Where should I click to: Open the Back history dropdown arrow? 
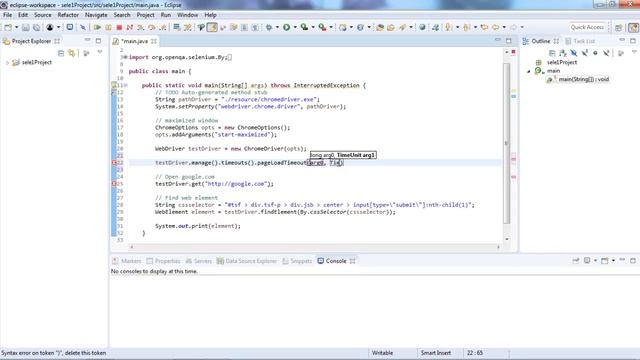(x=504, y=27)
